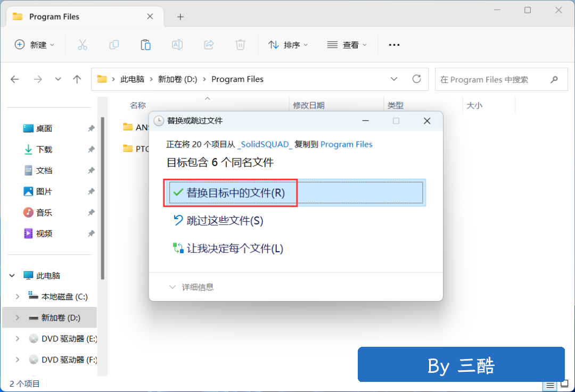This screenshot has height=392, width=575.
Task: Refresh the Program Files folder view
Action: (416, 79)
